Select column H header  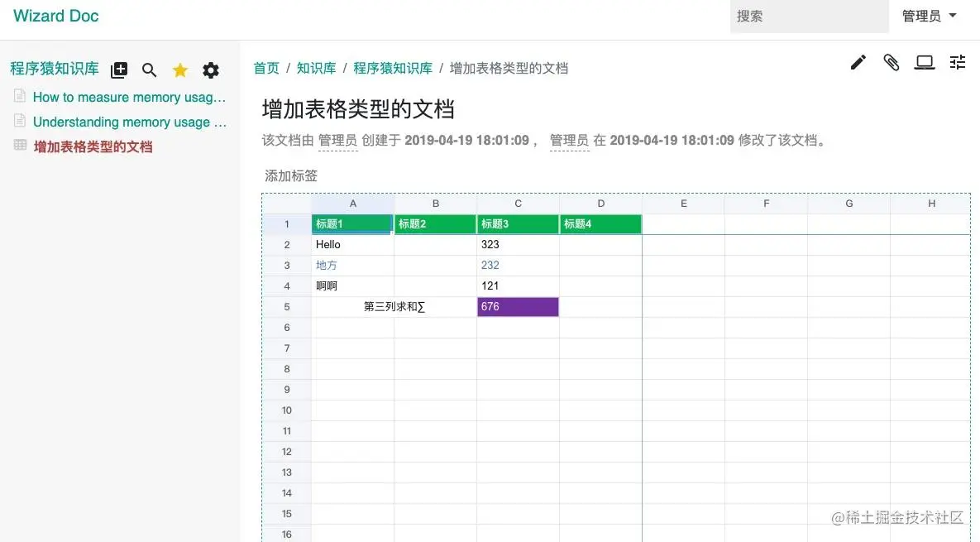point(930,204)
